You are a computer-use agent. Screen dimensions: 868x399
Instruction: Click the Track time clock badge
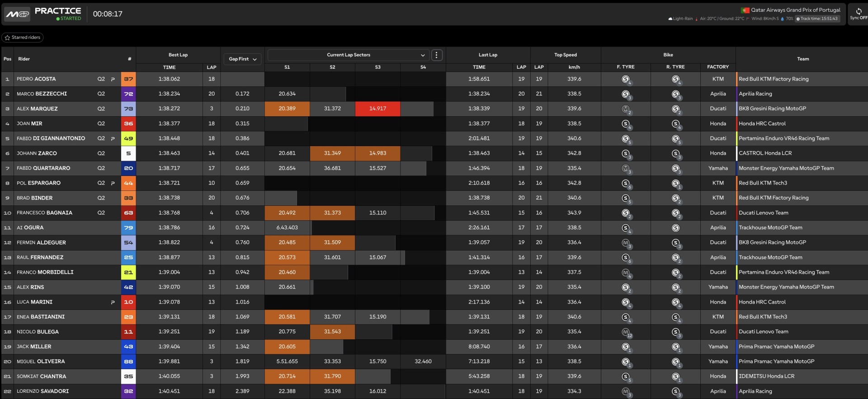[817, 19]
